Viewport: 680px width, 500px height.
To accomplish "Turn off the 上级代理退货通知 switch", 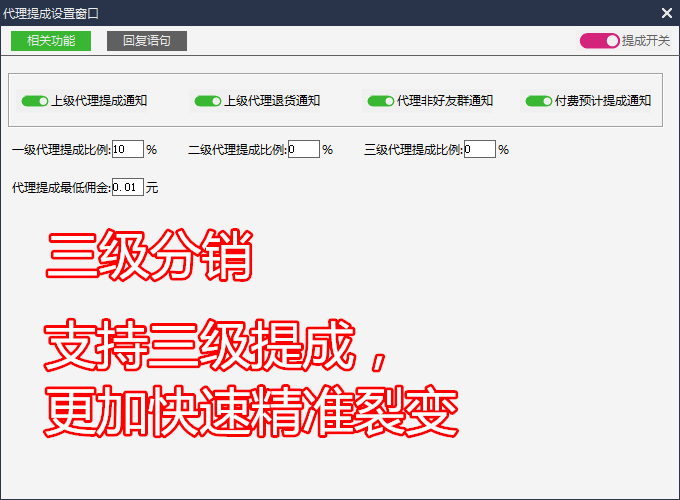I will [x=208, y=101].
